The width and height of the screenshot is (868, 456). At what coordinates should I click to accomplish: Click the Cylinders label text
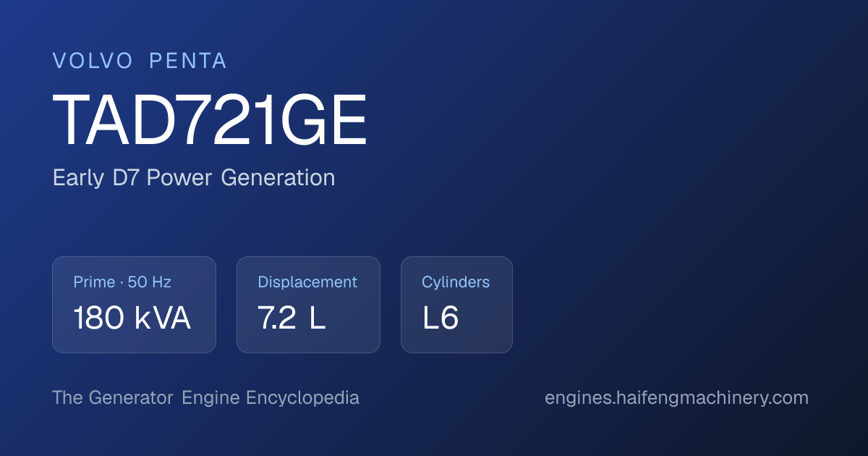click(x=456, y=282)
